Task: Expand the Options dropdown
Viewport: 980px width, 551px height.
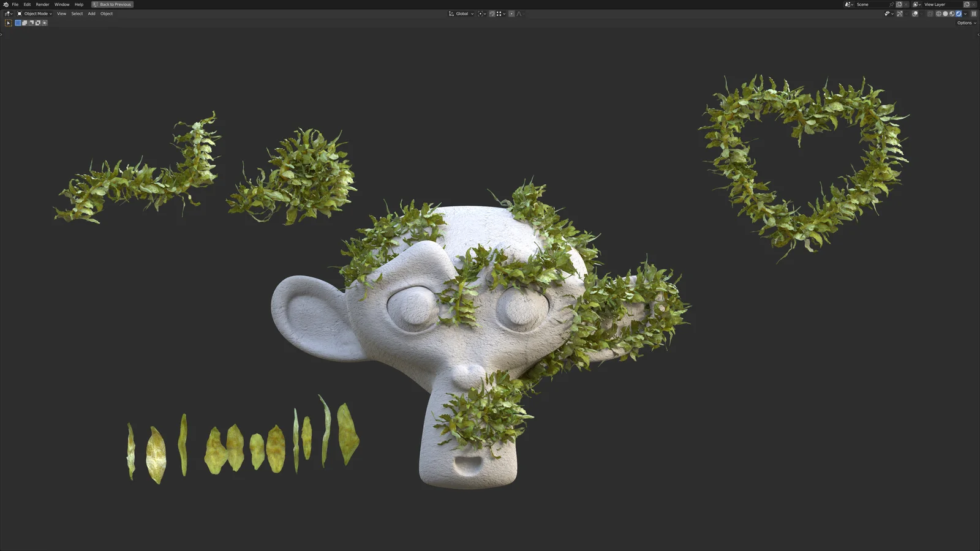Action: [965, 23]
